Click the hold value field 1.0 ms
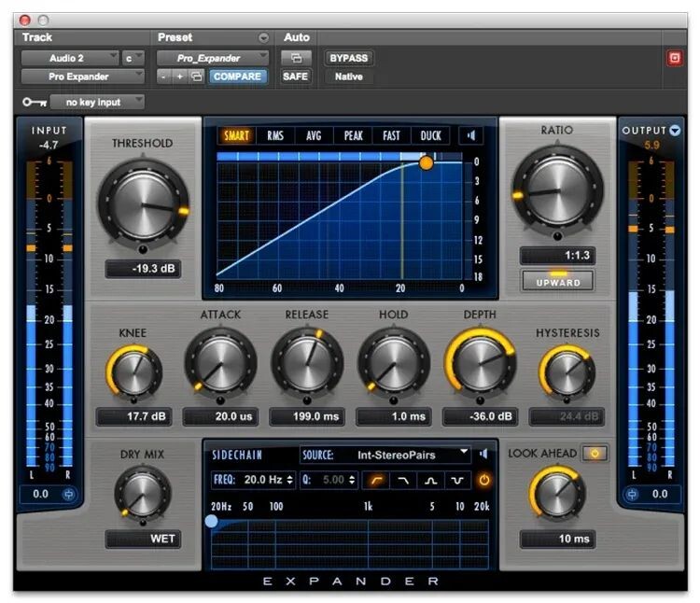Screen dimensions: 700x603 pos(394,416)
